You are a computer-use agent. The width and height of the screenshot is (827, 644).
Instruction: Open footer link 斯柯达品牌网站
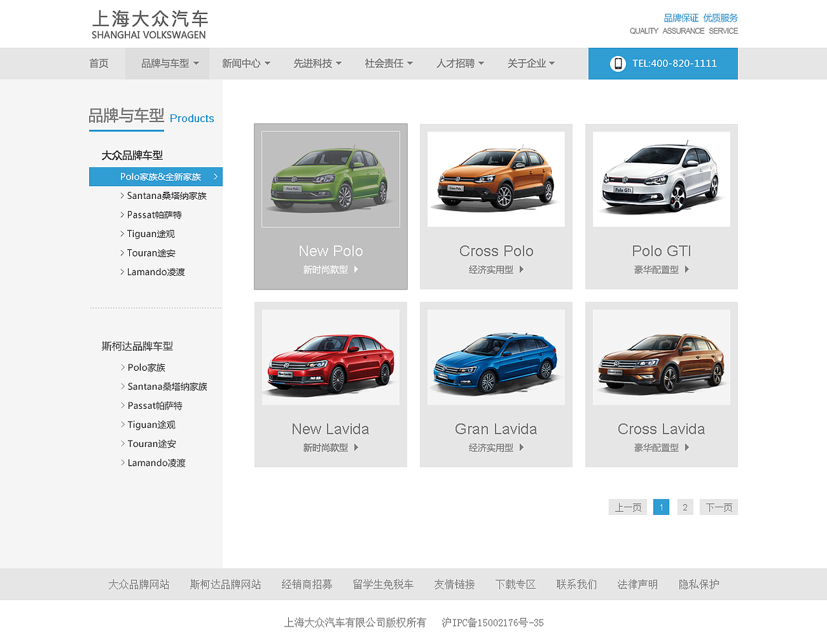click(x=225, y=585)
